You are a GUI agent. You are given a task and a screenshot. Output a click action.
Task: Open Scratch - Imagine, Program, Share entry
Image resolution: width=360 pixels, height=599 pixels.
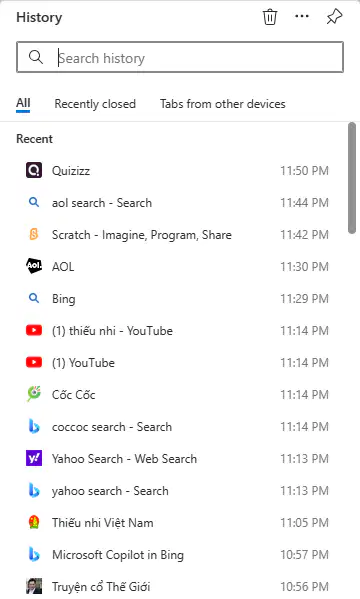177,235
